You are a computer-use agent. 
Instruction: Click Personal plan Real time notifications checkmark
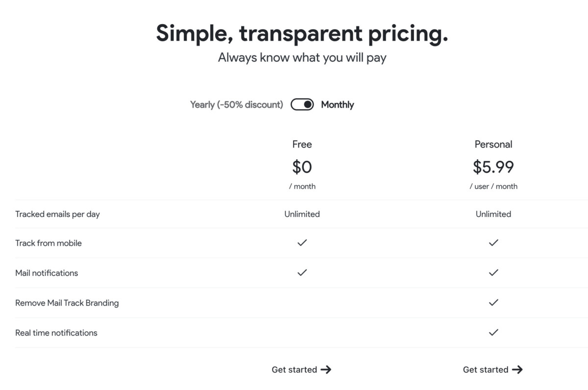pos(493,332)
